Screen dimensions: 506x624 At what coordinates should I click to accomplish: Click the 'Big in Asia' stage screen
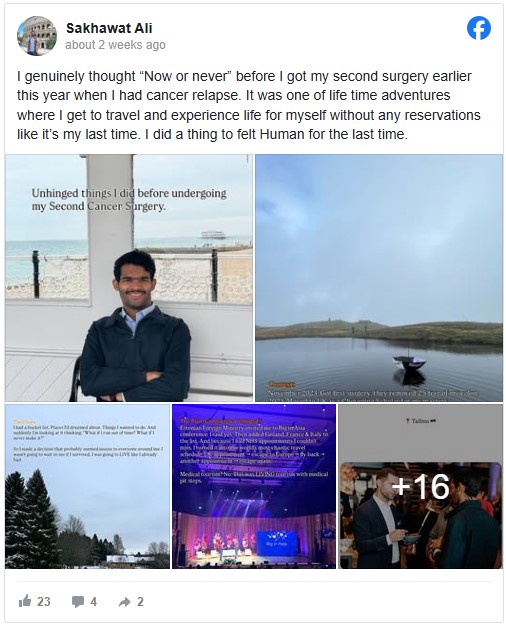pyautogui.click(x=277, y=543)
